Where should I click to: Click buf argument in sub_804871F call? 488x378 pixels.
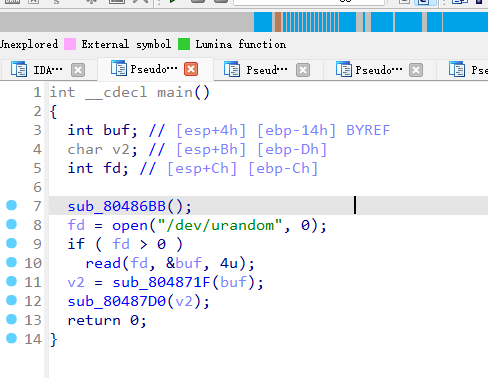[233, 282]
